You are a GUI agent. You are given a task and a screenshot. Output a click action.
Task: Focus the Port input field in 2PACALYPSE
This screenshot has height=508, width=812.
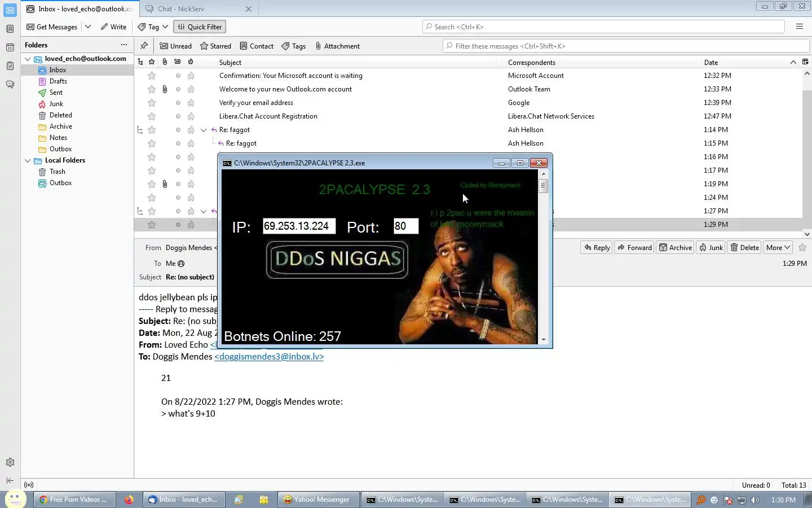[x=405, y=226]
